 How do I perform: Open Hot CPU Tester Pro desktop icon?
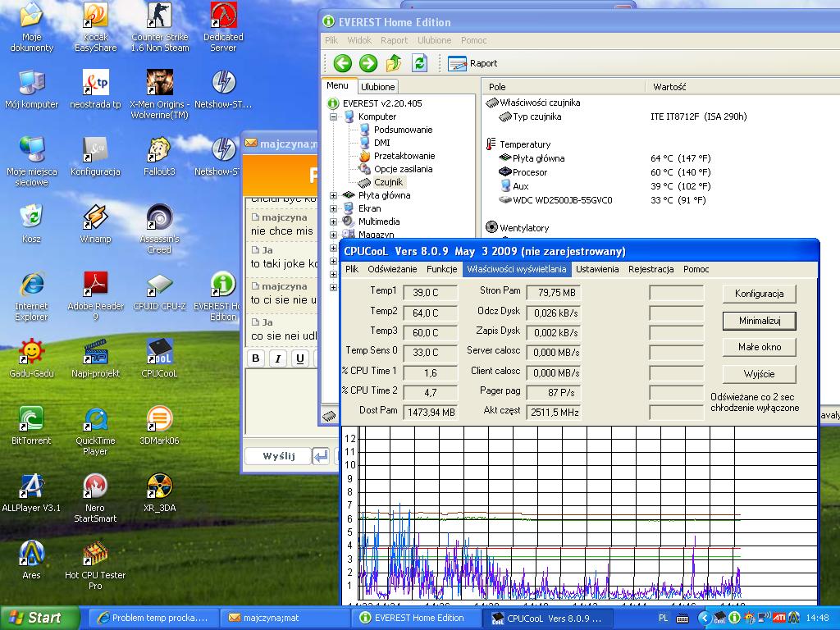click(95, 555)
